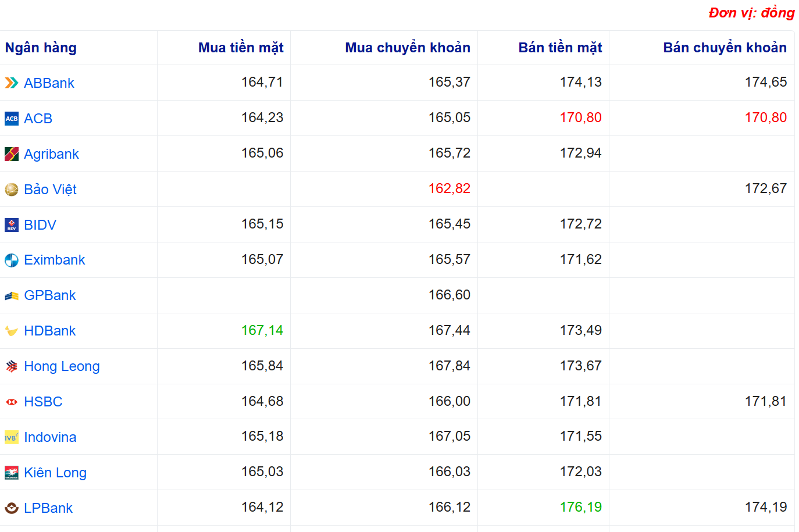The height and width of the screenshot is (532, 799).
Task: Open the Hong Leong bank link
Action: [62, 366]
